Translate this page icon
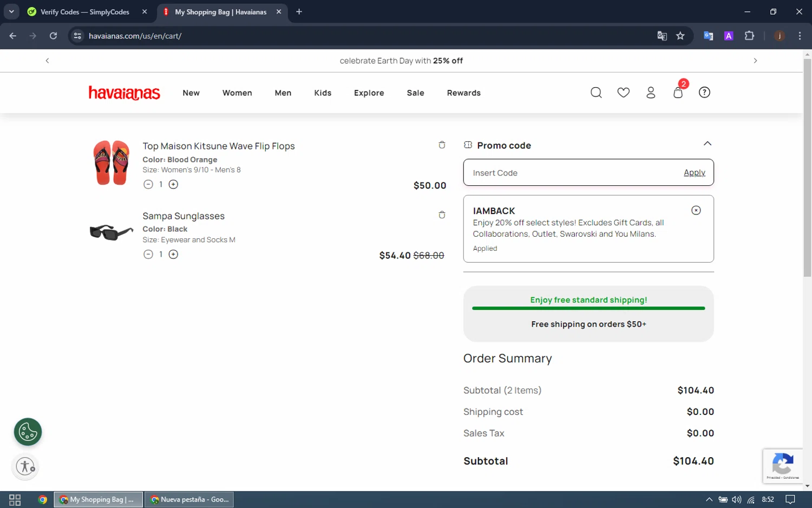This screenshot has width=812, height=508. [662, 36]
